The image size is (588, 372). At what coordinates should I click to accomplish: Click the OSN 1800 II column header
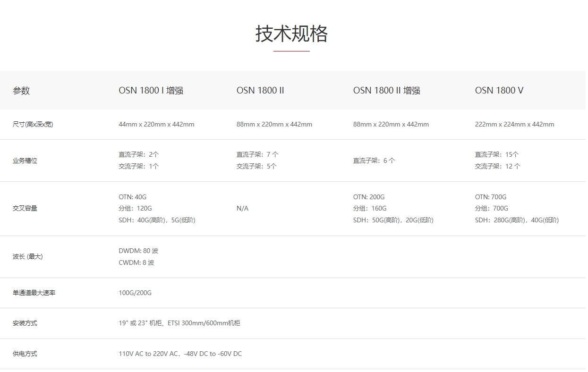260,91
